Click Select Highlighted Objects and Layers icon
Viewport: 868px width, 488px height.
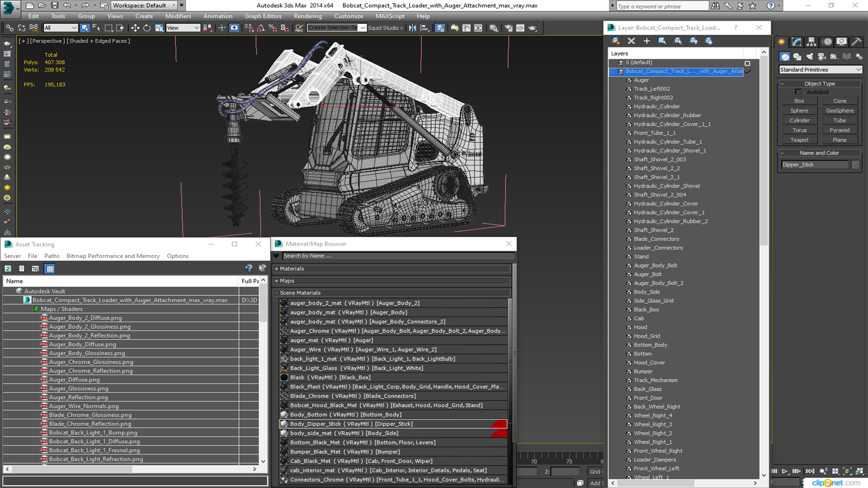662,41
